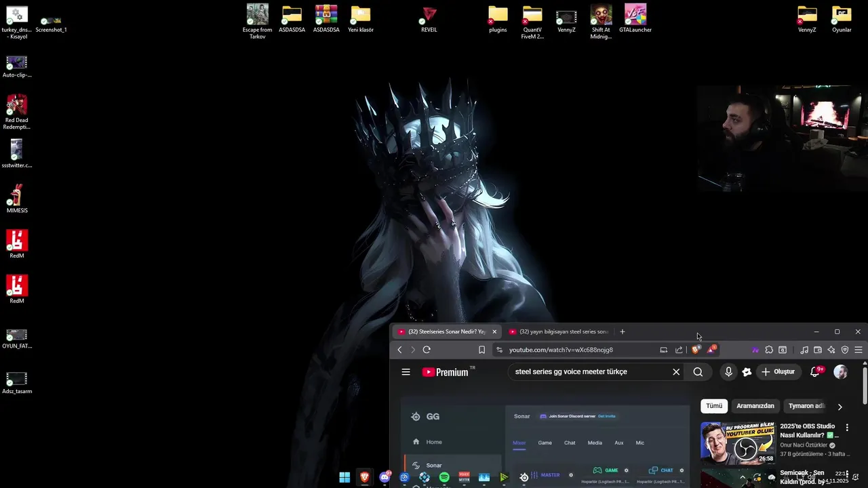Start voice search with microphone icon

tap(728, 371)
